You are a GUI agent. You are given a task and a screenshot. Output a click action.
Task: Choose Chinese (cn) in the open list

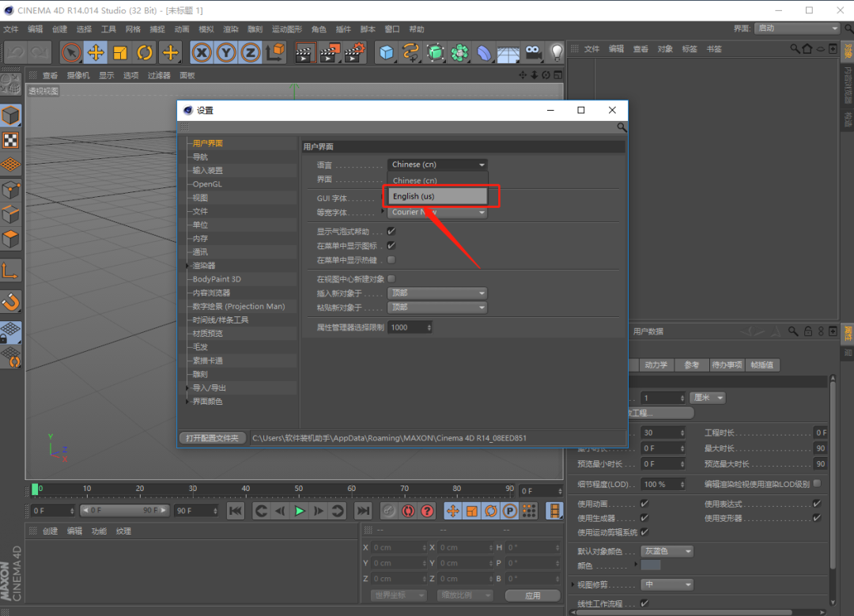pos(438,180)
